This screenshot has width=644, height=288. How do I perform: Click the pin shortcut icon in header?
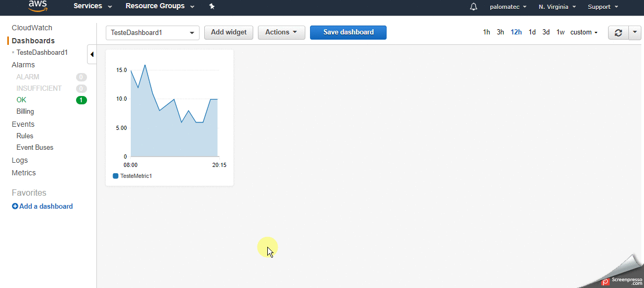click(212, 6)
